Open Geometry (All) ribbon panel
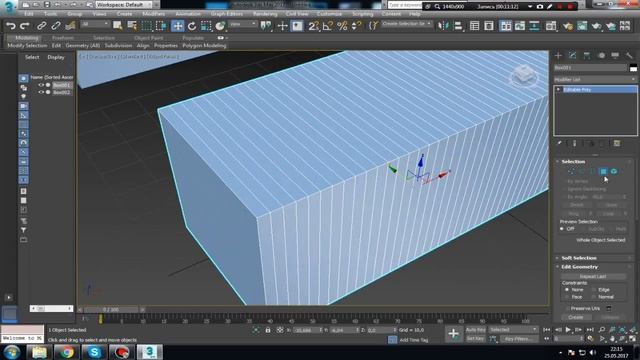640x360 pixels. (82, 46)
